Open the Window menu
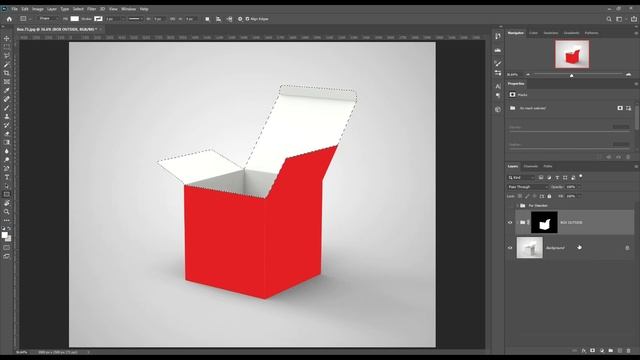 point(128,9)
